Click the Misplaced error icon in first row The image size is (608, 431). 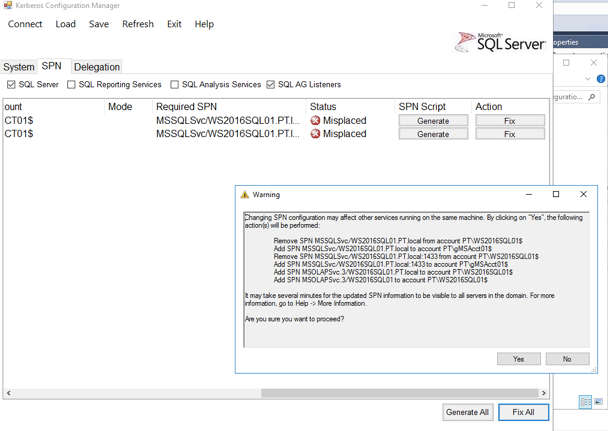315,121
